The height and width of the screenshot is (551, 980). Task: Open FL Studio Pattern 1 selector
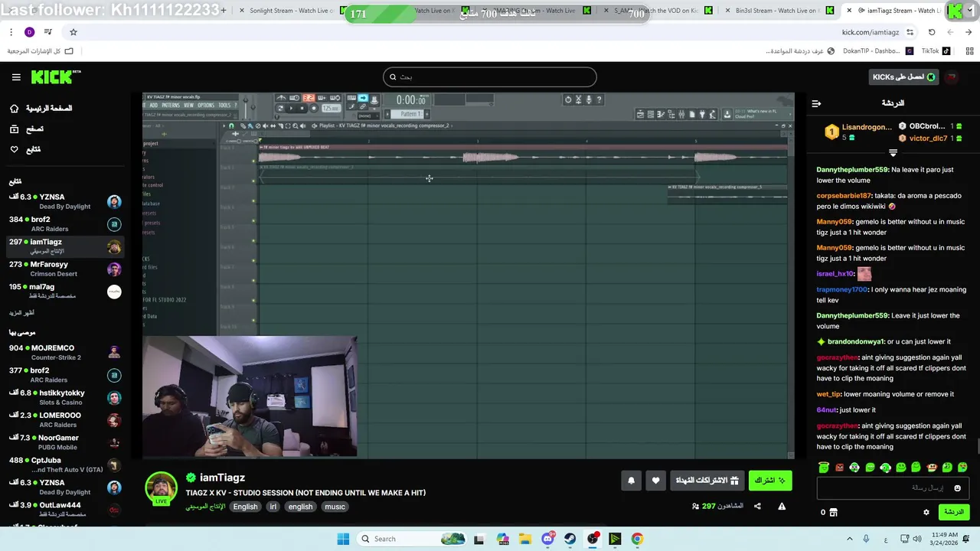pyautogui.click(x=410, y=114)
